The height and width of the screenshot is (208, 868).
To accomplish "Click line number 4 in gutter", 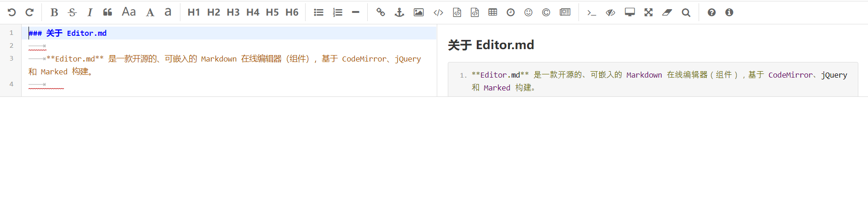I will (12, 84).
